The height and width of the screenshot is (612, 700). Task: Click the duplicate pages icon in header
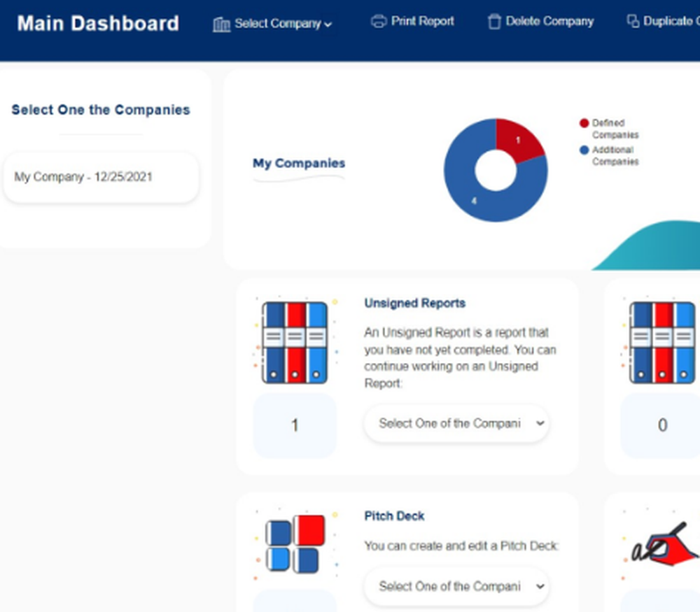coord(633,21)
